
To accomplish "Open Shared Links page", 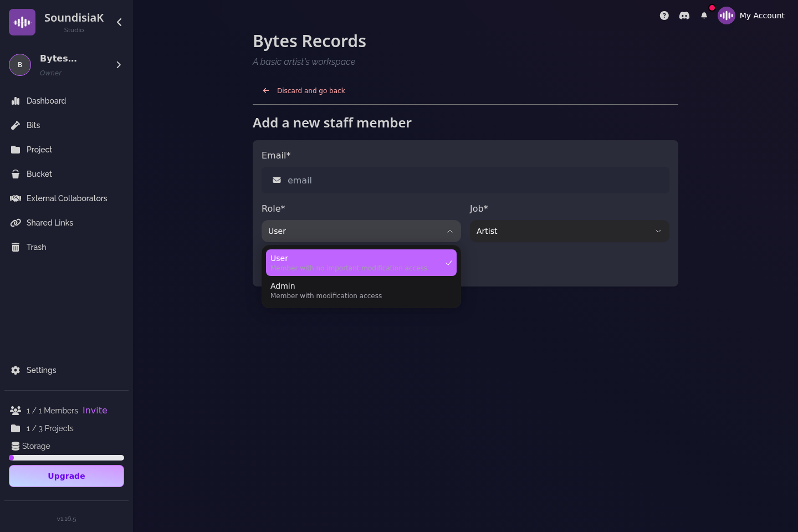I will point(66,223).
